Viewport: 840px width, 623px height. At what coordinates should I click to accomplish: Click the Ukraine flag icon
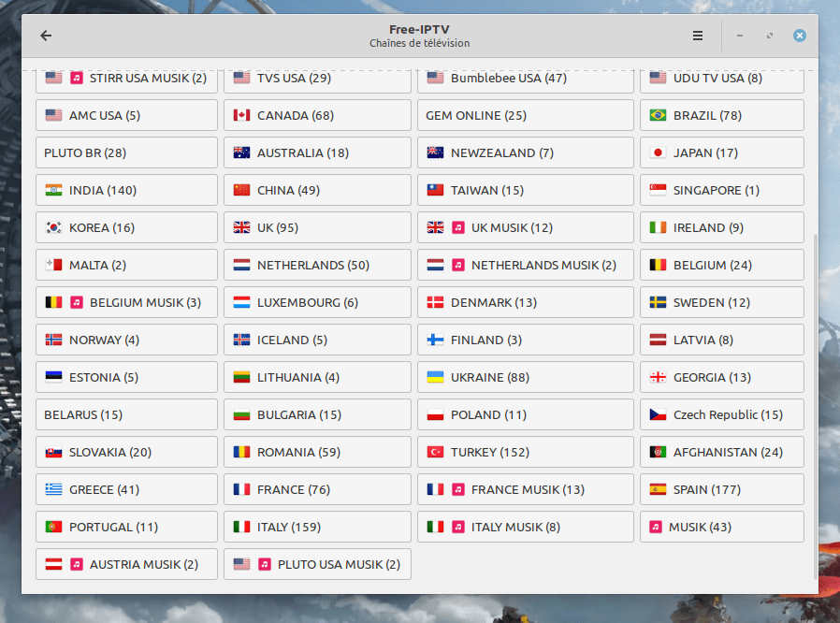pyautogui.click(x=435, y=378)
